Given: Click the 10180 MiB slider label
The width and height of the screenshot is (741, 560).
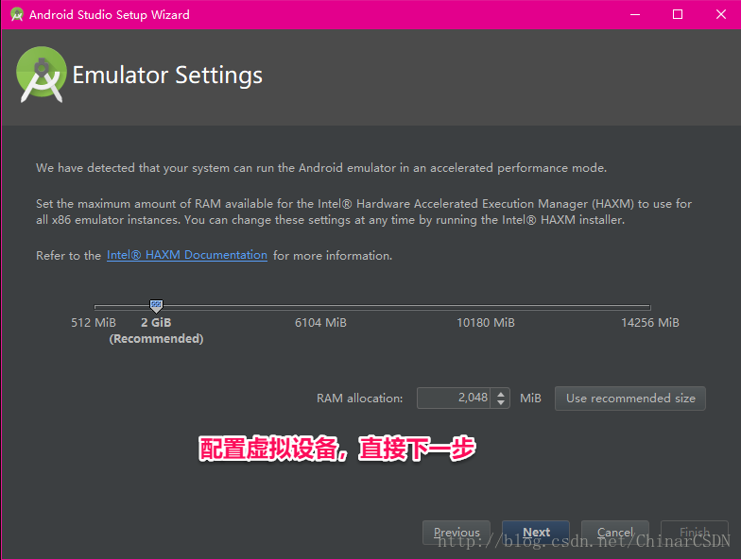Looking at the screenshot, I should coord(486,323).
